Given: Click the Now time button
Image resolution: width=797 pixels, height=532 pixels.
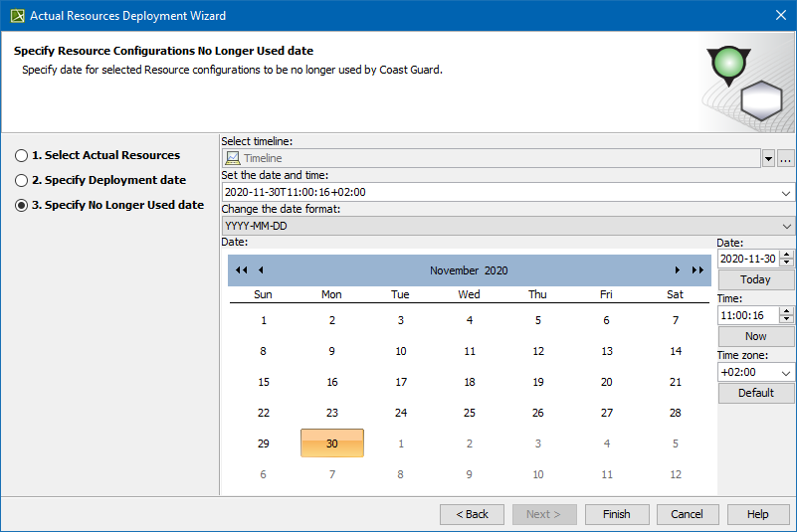Looking at the screenshot, I should click(755, 337).
